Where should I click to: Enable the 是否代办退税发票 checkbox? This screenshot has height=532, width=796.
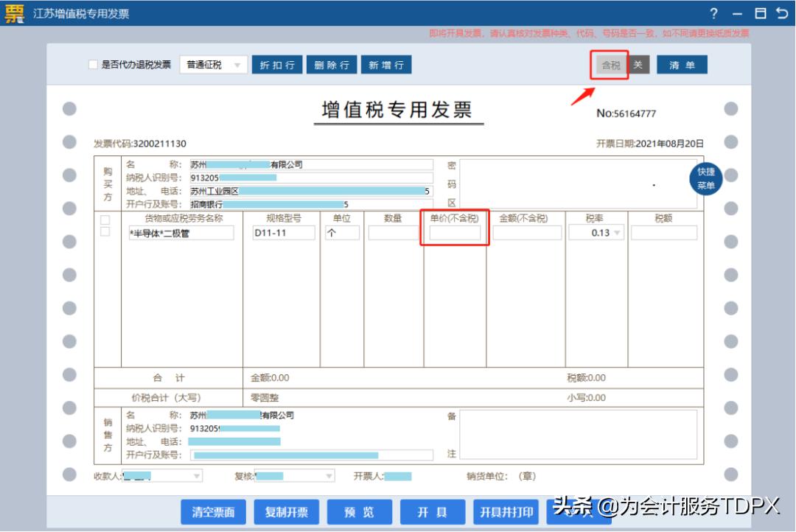(x=93, y=63)
